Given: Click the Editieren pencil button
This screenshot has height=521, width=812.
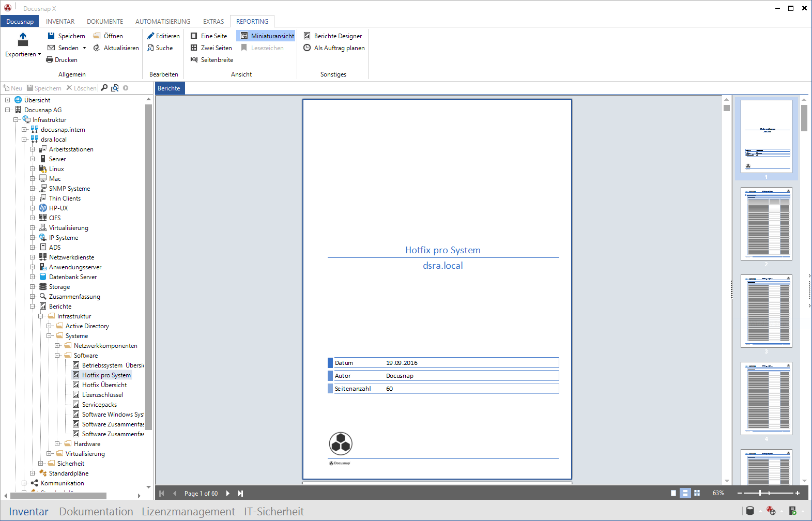Looking at the screenshot, I should coord(163,36).
